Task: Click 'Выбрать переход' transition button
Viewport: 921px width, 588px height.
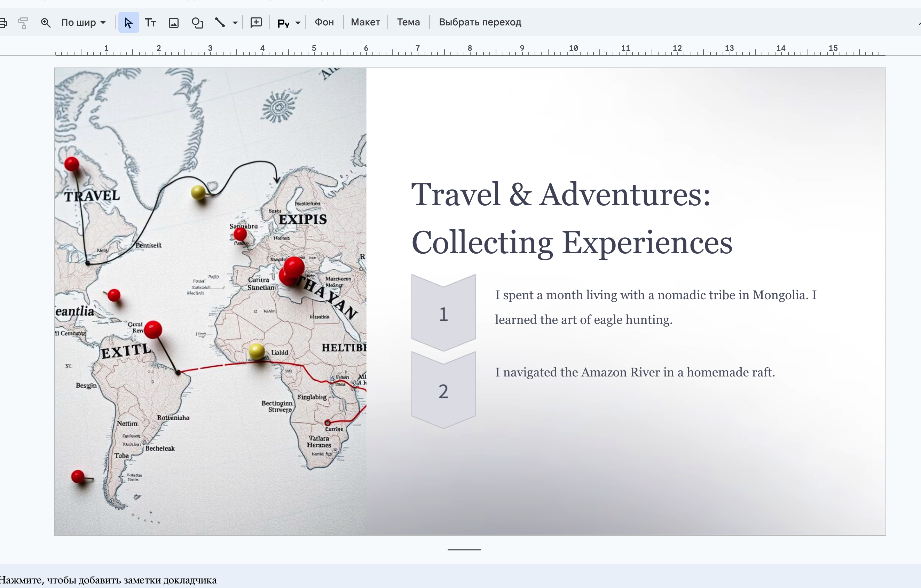Action: [480, 22]
